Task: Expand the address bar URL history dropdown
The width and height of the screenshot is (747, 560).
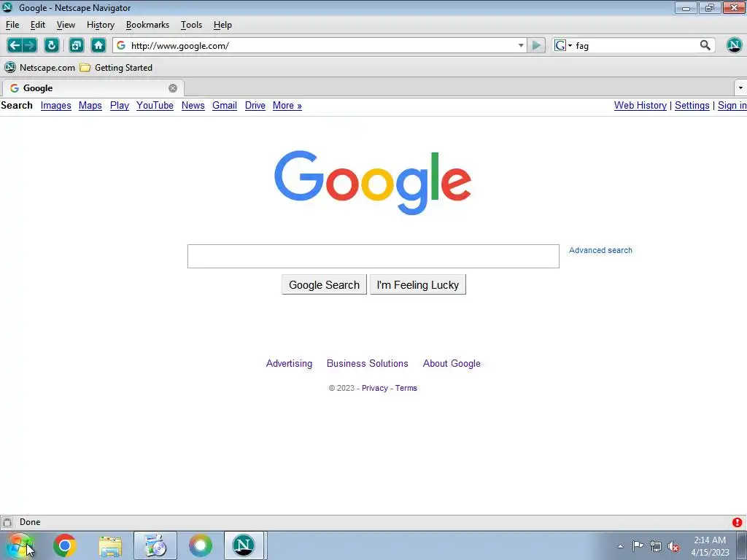Action: 521,46
